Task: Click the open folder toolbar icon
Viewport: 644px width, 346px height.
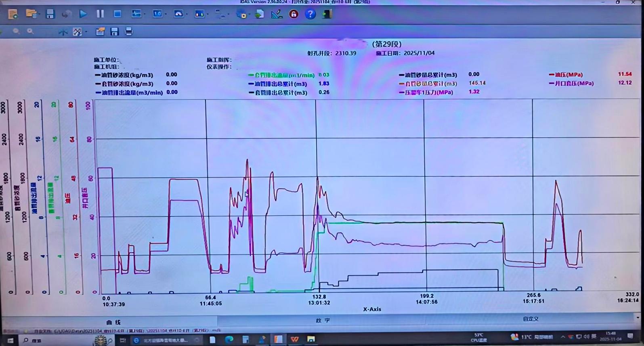Action: point(31,14)
